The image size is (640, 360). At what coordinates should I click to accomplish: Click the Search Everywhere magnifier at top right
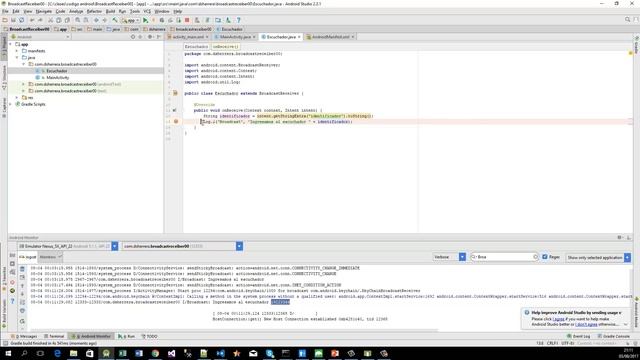tap(628, 20)
